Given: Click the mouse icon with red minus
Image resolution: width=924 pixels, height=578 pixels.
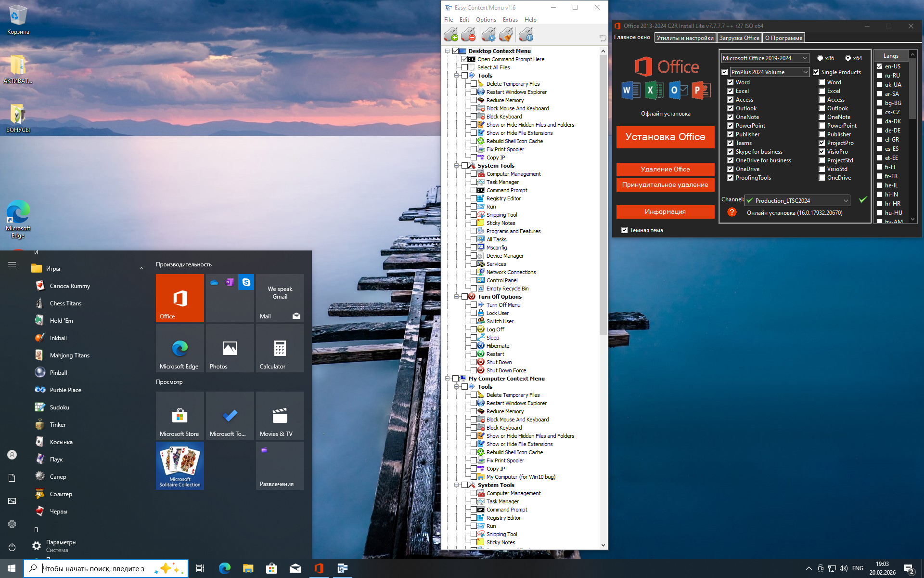Looking at the screenshot, I should [468, 35].
